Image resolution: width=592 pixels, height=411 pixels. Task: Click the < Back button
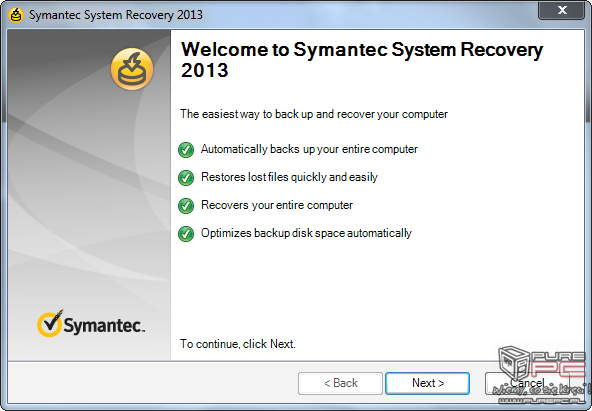click(x=341, y=383)
